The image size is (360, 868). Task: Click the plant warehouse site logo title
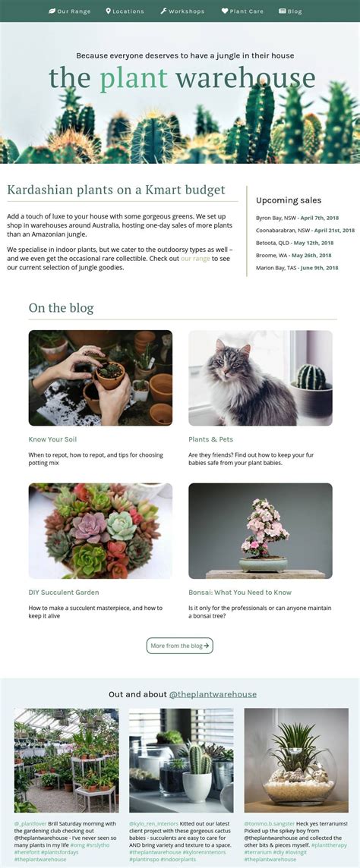tap(182, 78)
